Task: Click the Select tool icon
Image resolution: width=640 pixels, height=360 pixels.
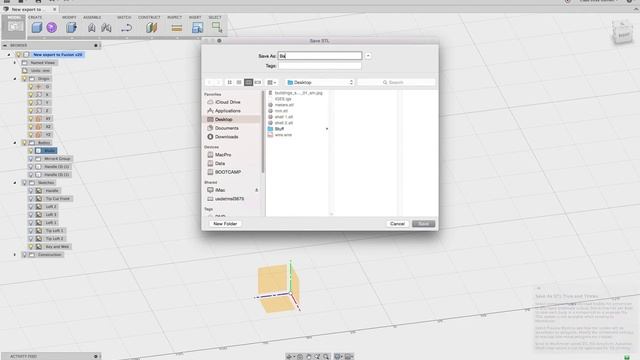Action: click(x=217, y=27)
